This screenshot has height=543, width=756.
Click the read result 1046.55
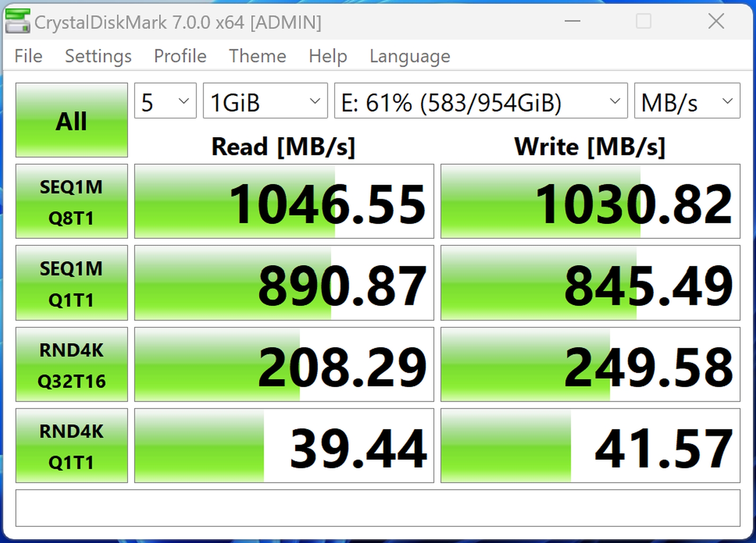(284, 201)
